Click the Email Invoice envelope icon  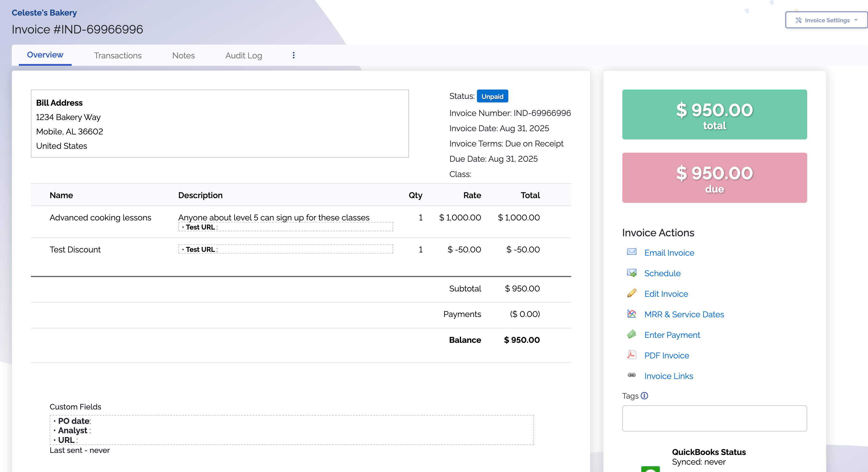(x=631, y=252)
